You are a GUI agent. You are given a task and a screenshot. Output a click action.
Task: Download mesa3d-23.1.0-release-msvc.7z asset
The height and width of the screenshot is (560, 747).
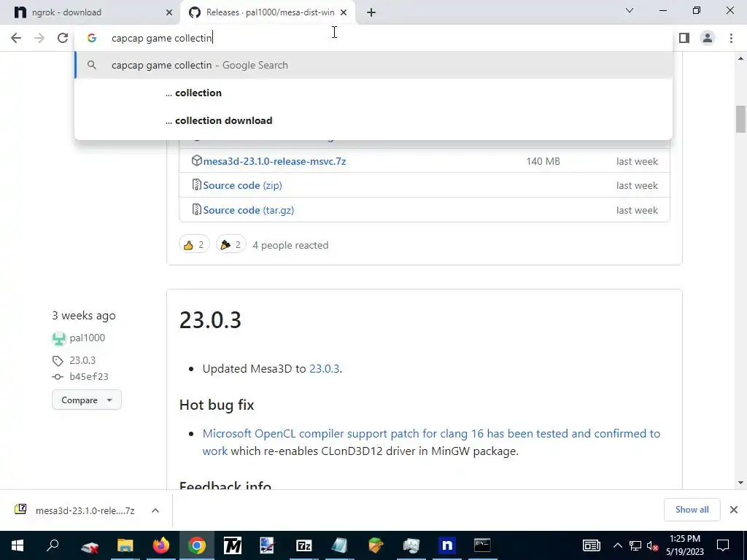pos(274,161)
